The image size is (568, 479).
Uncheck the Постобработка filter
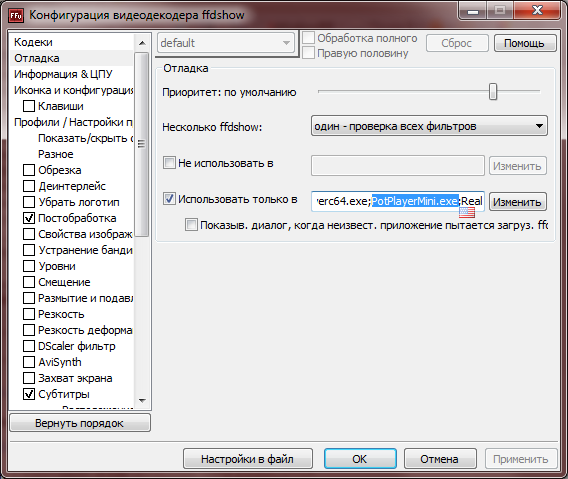tap(29, 218)
